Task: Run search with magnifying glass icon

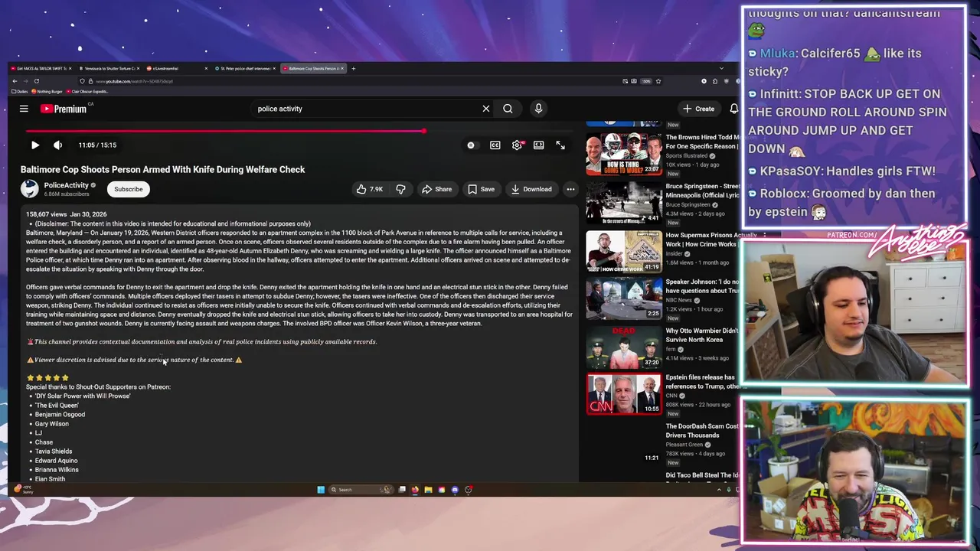Action: 508,109
